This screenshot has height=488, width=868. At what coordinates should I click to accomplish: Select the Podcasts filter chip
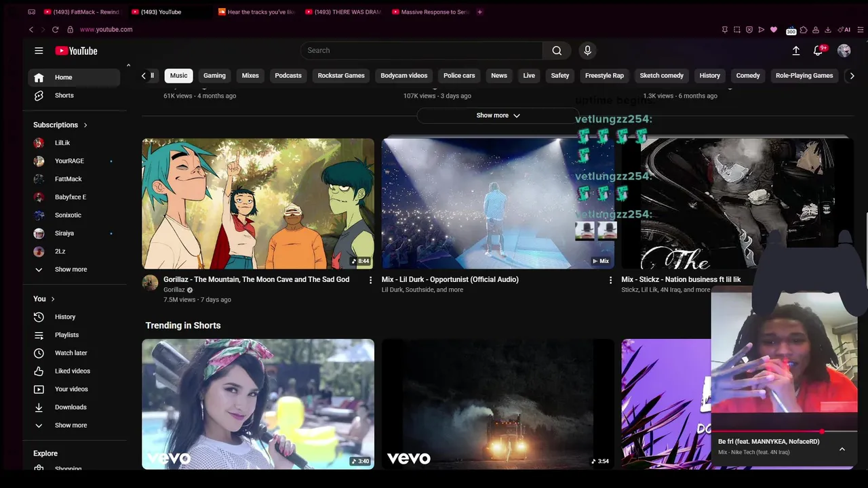[288, 76]
